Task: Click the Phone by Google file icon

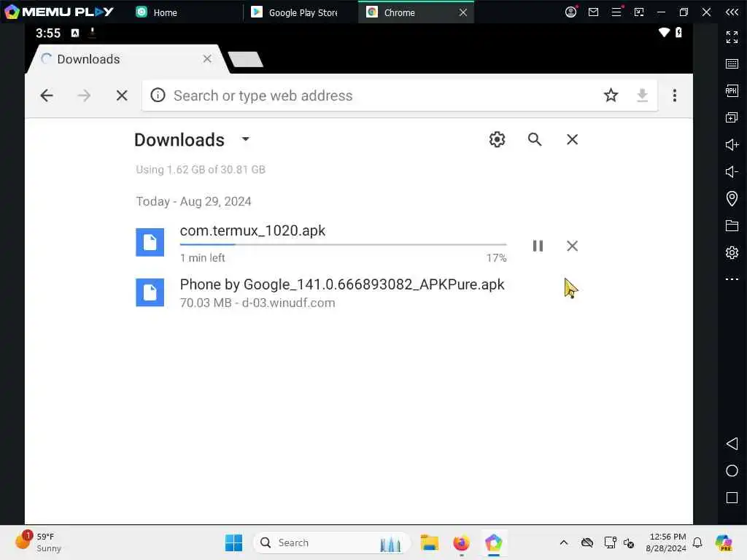Action: click(150, 292)
